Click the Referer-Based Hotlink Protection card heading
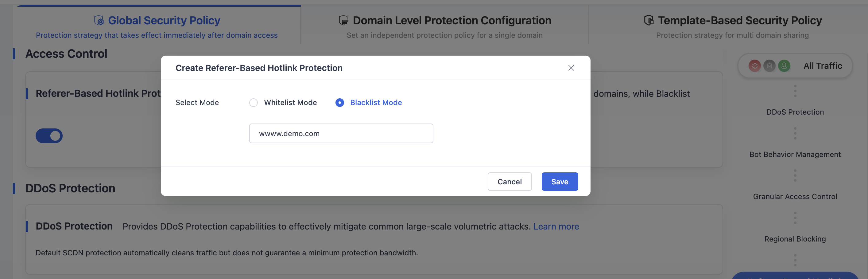This screenshot has width=868, height=279. point(98,93)
